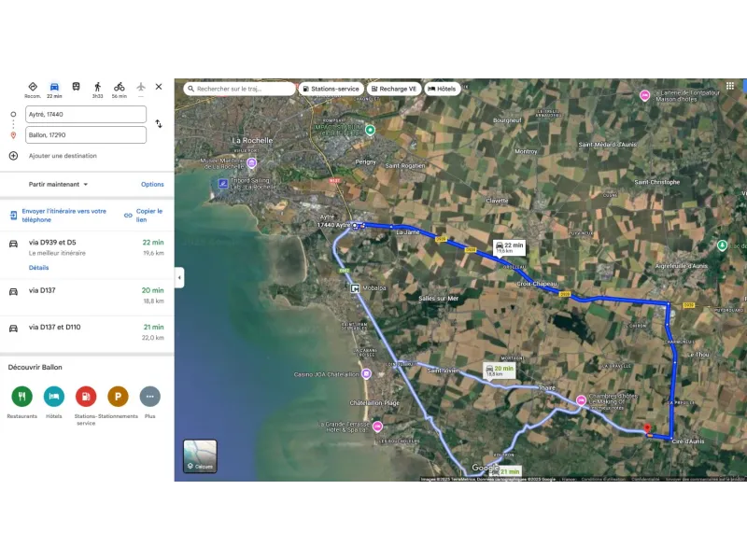The image size is (747, 560).
Task: Click the add destination plus icon
Action: [x=13, y=156]
